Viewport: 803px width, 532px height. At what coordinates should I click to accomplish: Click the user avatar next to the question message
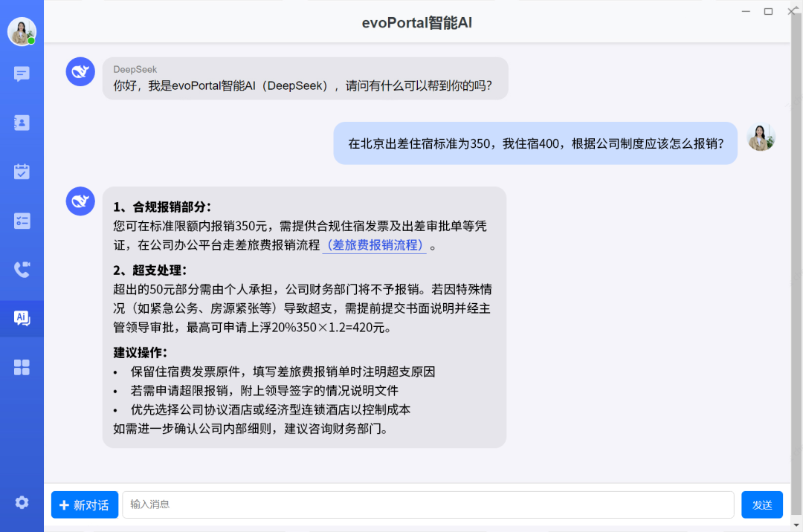point(761,137)
